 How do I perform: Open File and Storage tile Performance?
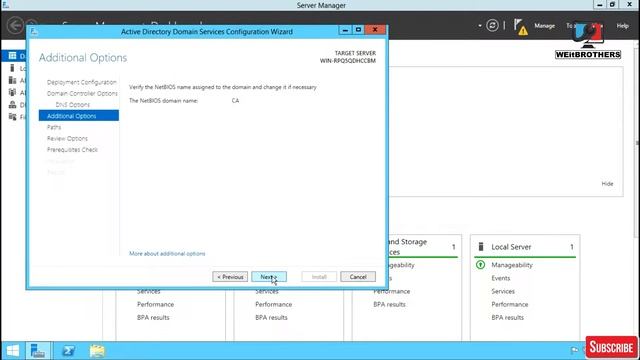pos(392,291)
